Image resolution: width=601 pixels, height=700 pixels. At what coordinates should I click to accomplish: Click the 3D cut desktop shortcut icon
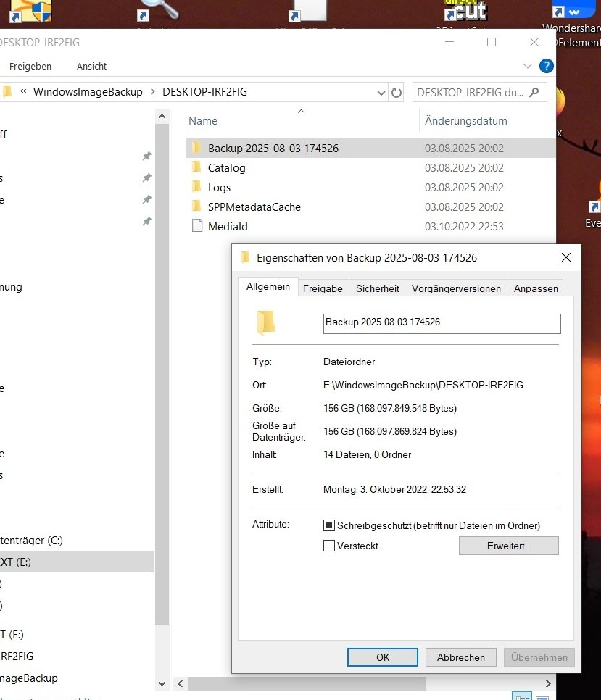pyautogui.click(x=465, y=11)
